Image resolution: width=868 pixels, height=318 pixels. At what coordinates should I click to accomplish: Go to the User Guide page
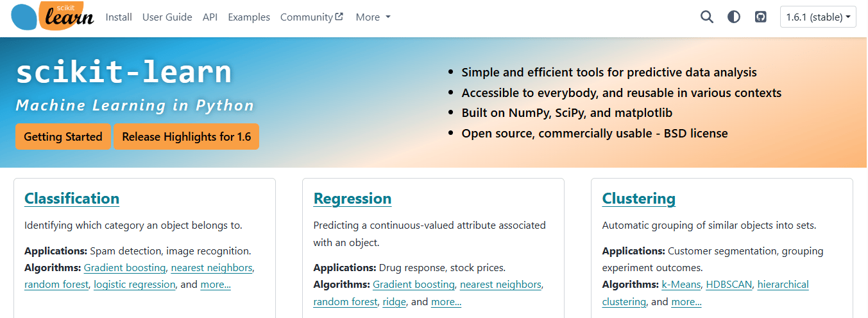click(x=167, y=17)
